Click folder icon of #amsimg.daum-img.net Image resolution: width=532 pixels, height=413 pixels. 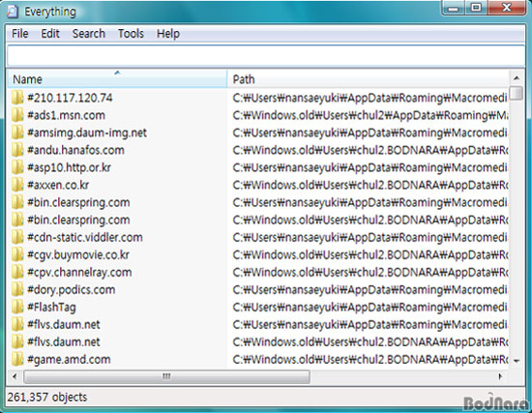[17, 133]
